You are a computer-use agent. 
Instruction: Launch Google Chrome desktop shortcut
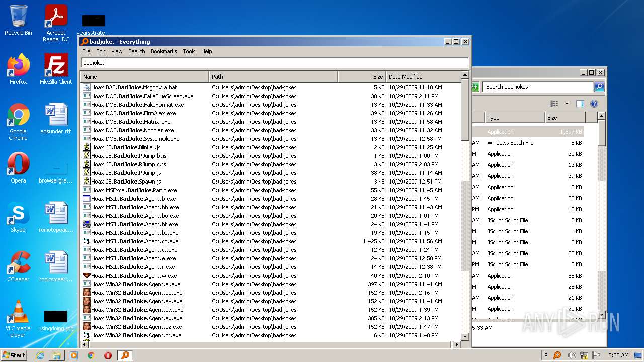(18, 122)
